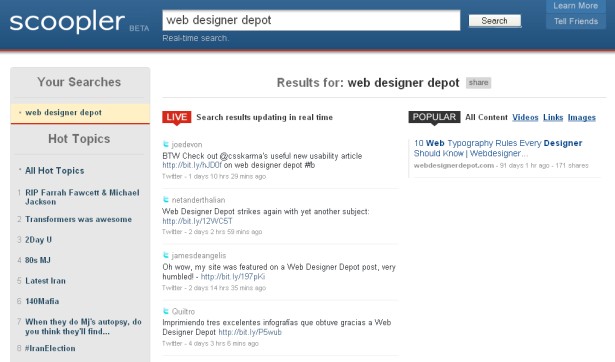
Task: Open hot topic 2Day U
Action: tap(38, 240)
